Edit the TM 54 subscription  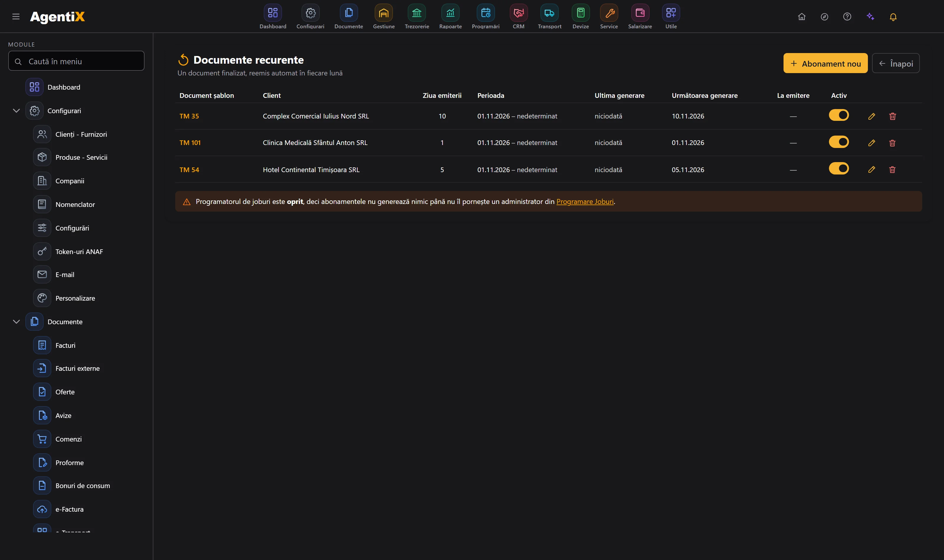871,170
